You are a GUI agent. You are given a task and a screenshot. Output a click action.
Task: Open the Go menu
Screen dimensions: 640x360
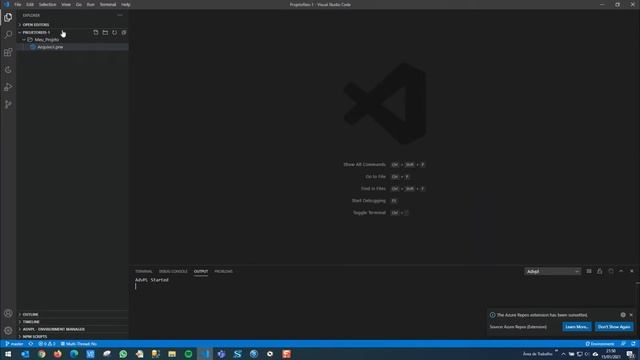79,4
